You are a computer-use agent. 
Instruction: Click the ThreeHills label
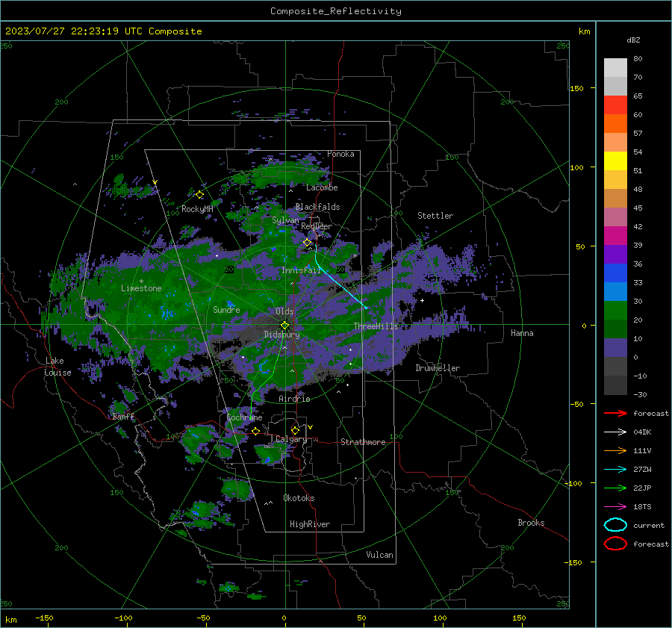click(x=376, y=326)
